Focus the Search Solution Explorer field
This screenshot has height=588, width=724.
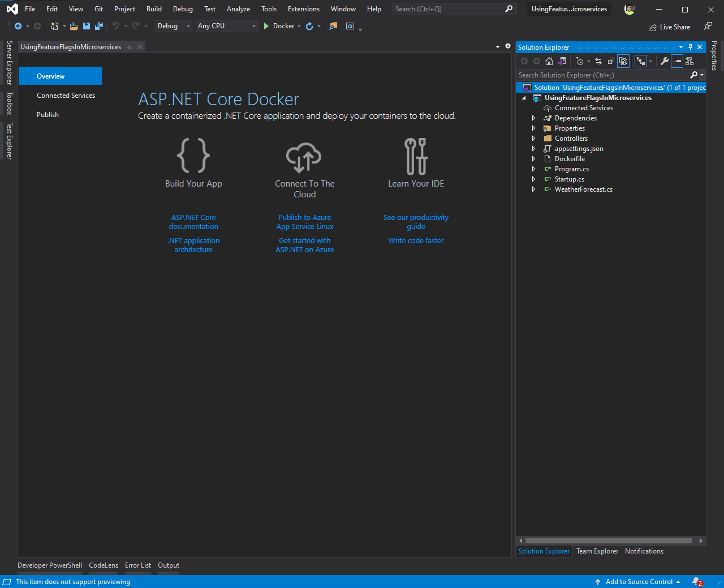[x=603, y=75]
